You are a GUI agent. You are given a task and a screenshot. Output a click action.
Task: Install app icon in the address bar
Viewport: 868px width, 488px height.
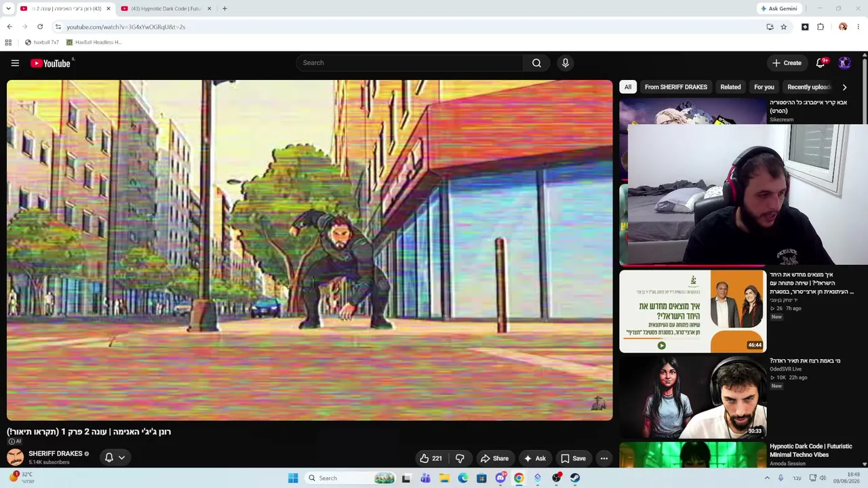pyautogui.click(x=770, y=27)
